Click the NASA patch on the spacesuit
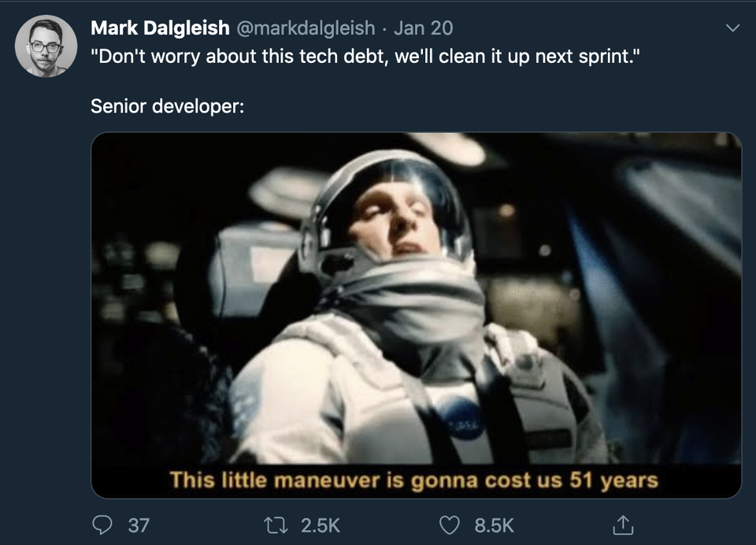This screenshot has height=545, width=756. [x=461, y=417]
